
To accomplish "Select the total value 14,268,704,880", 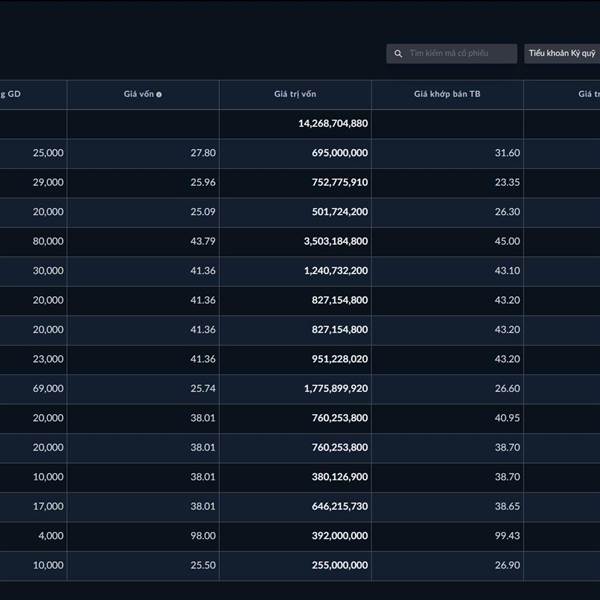I will [333, 123].
